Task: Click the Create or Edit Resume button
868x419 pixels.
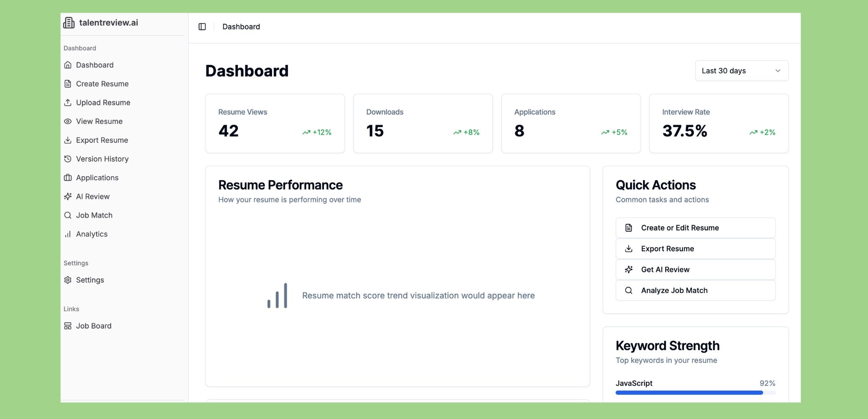Action: 696,228
